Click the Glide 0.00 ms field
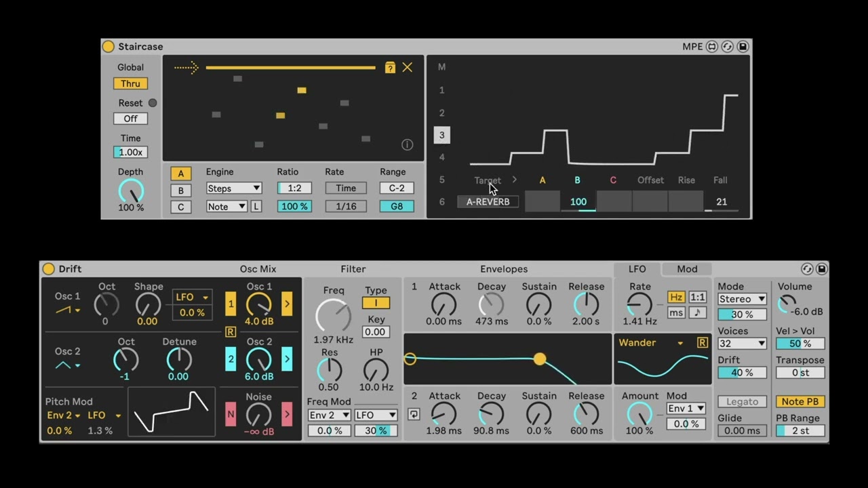 [x=742, y=431]
